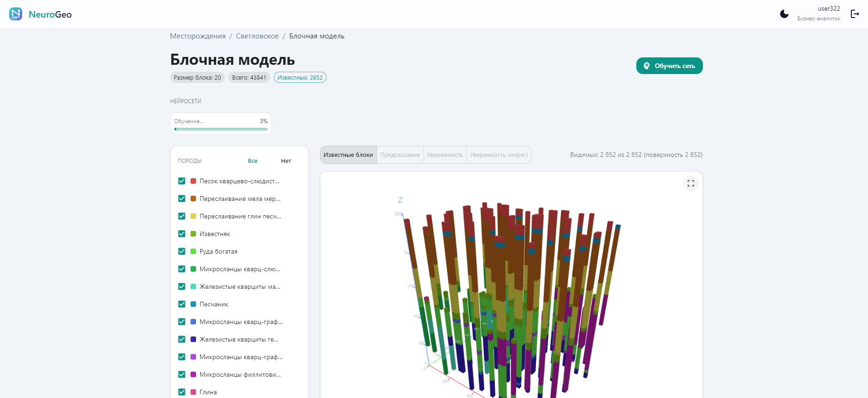The image size is (868, 398).
Task: Toggle dark mode moon icon
Action: (x=784, y=14)
